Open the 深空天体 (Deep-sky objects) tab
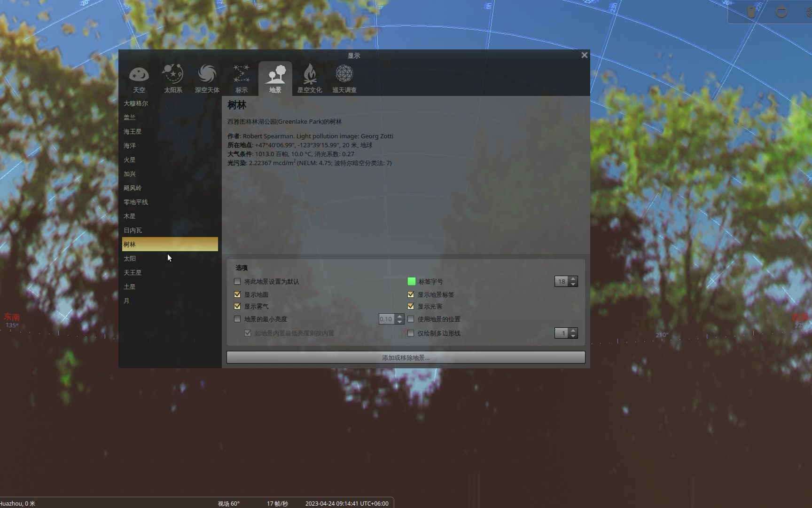This screenshot has width=812, height=508. click(x=207, y=79)
